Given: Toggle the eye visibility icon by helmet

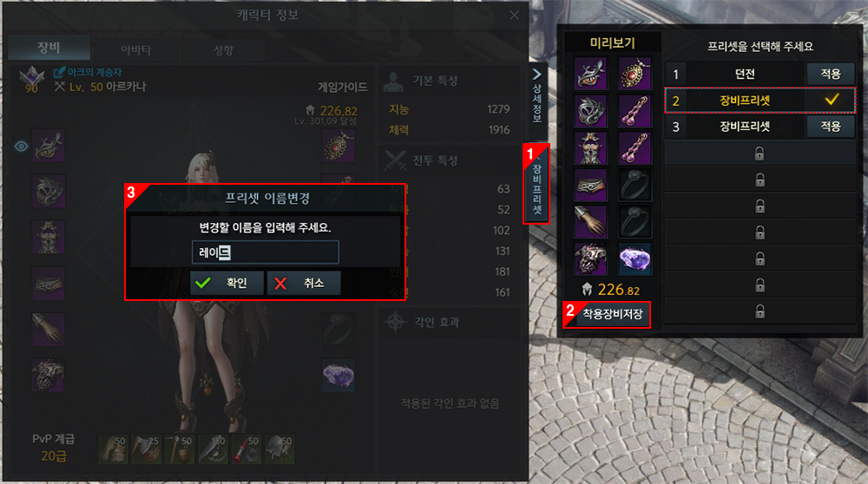Looking at the screenshot, I should click(21, 146).
